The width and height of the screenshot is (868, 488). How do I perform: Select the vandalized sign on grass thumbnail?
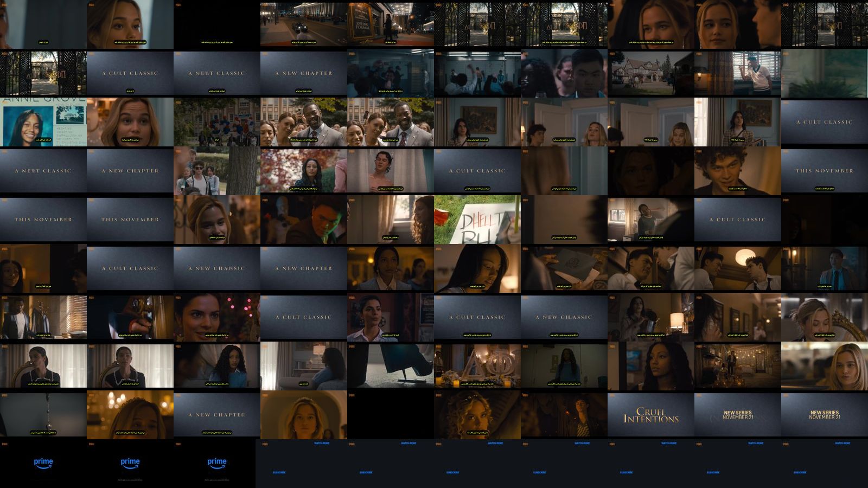click(477, 220)
